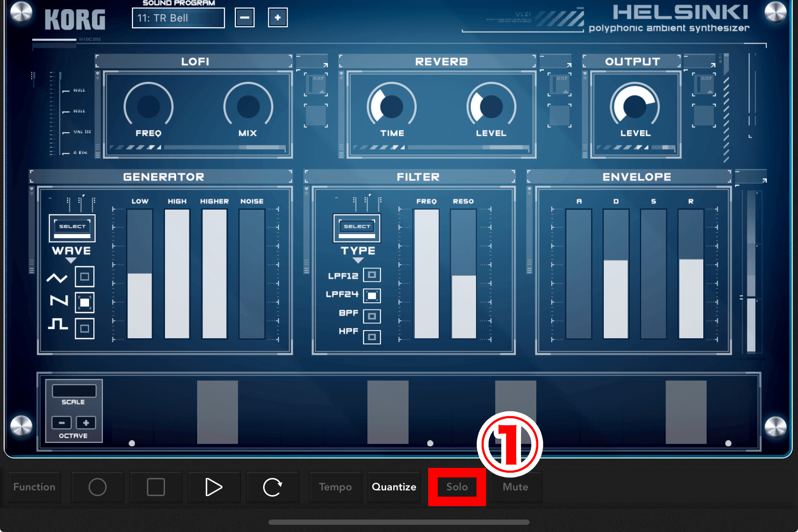Viewport: 798px width, 532px height.
Task: Adjust the REVERB TIME knob
Action: click(x=392, y=106)
